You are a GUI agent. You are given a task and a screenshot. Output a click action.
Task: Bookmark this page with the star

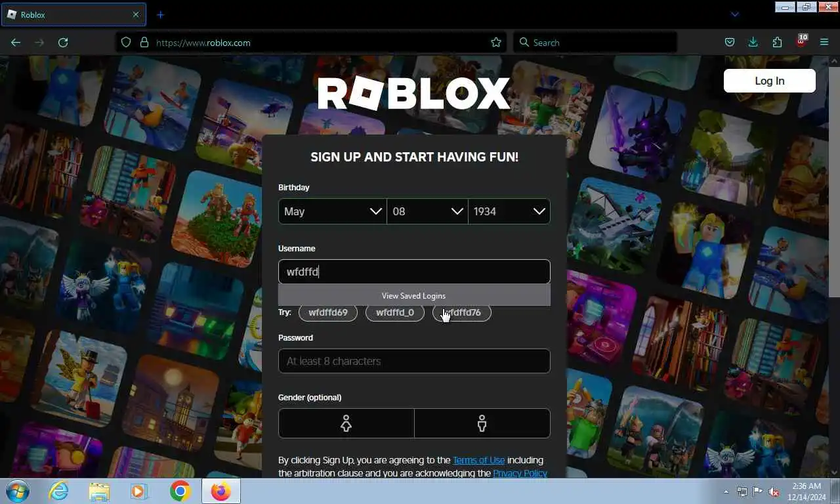tap(496, 42)
